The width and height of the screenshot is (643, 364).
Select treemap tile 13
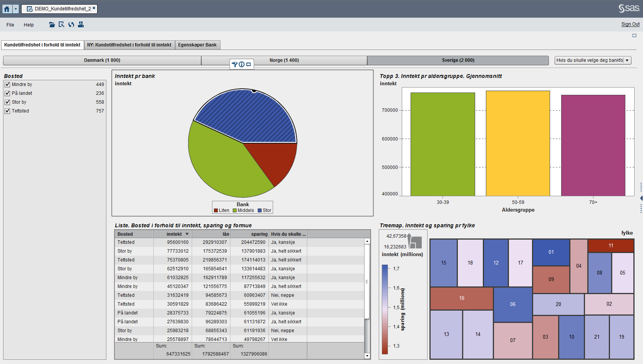point(446,334)
